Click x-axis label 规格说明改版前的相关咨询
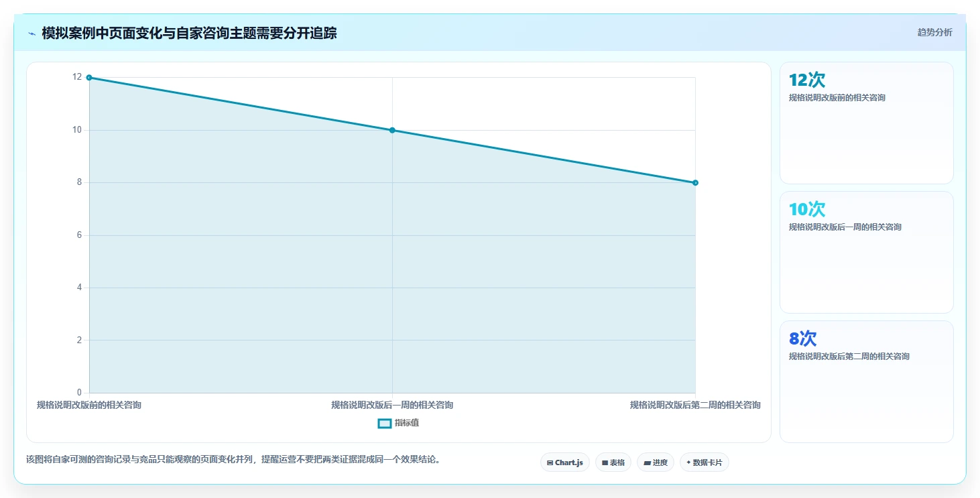980x498 pixels. tap(89, 405)
